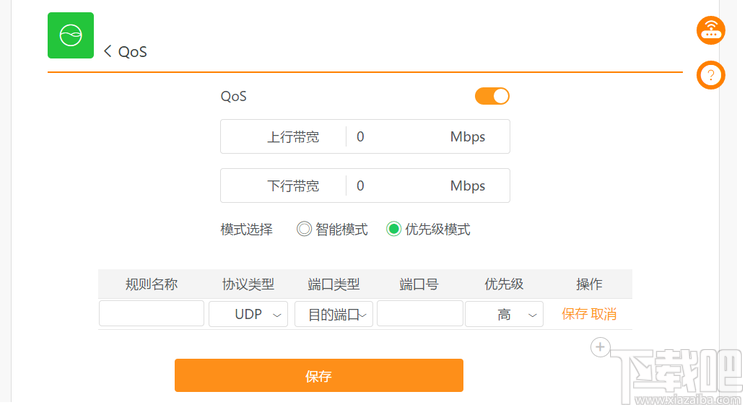Select the 智能模式 radio button
Viewport: 750px width, 410px height.
pyautogui.click(x=304, y=229)
